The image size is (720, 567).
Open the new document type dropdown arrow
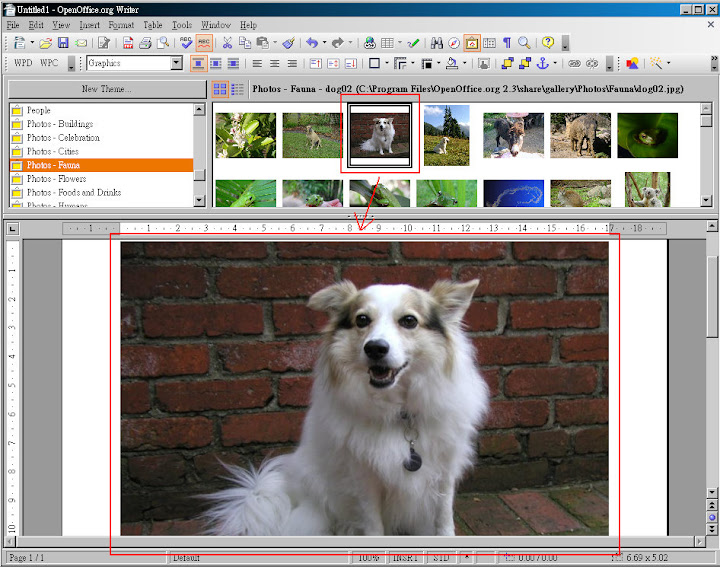point(32,43)
